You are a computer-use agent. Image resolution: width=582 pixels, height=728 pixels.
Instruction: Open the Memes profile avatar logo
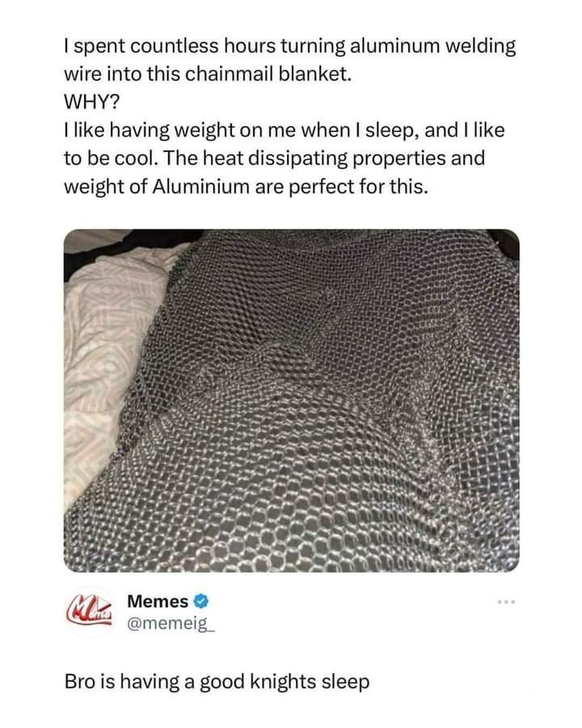pyautogui.click(x=90, y=612)
